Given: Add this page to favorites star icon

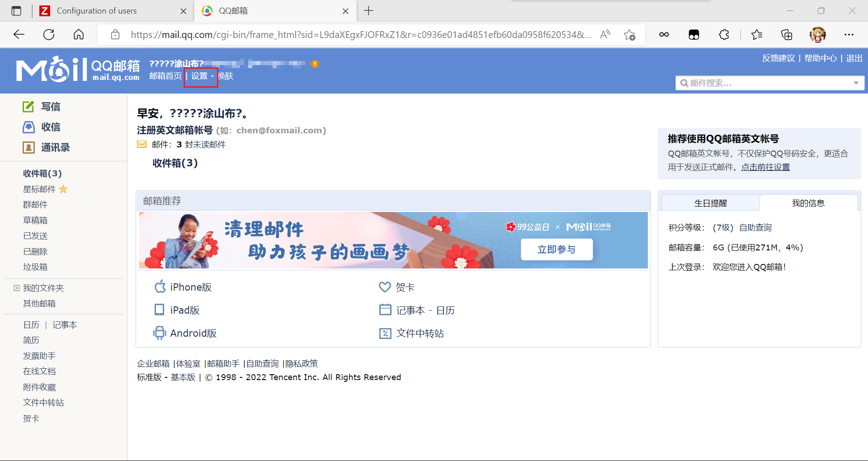Looking at the screenshot, I should click(x=629, y=35).
